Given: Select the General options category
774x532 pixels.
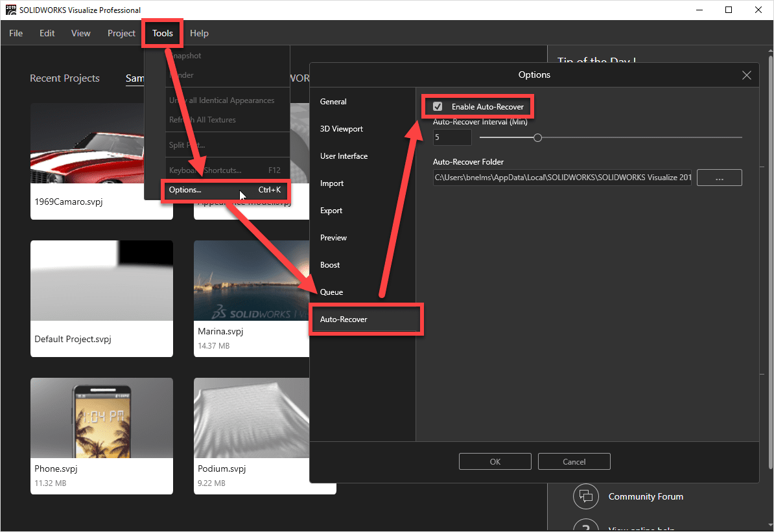Looking at the screenshot, I should 333,102.
